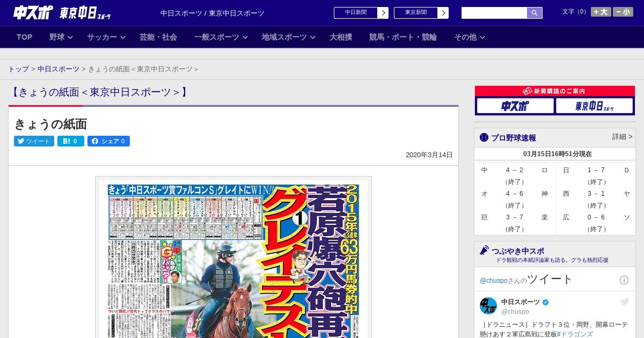Click 中スポ subscription banner button
This screenshot has height=338, width=644.
pos(515,106)
